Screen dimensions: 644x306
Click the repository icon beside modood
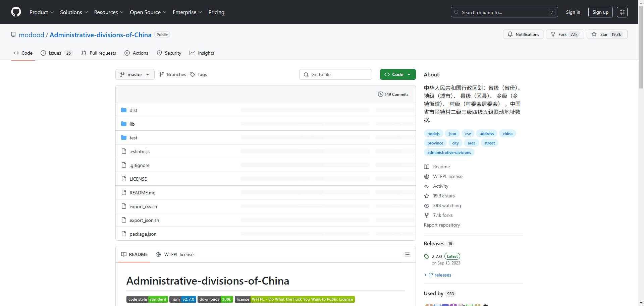pos(13,35)
